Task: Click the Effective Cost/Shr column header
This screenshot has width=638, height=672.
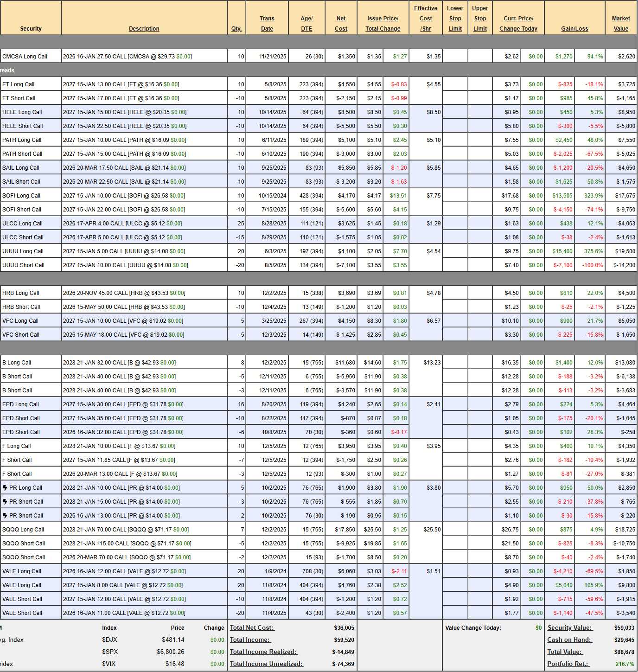Action: (x=425, y=19)
